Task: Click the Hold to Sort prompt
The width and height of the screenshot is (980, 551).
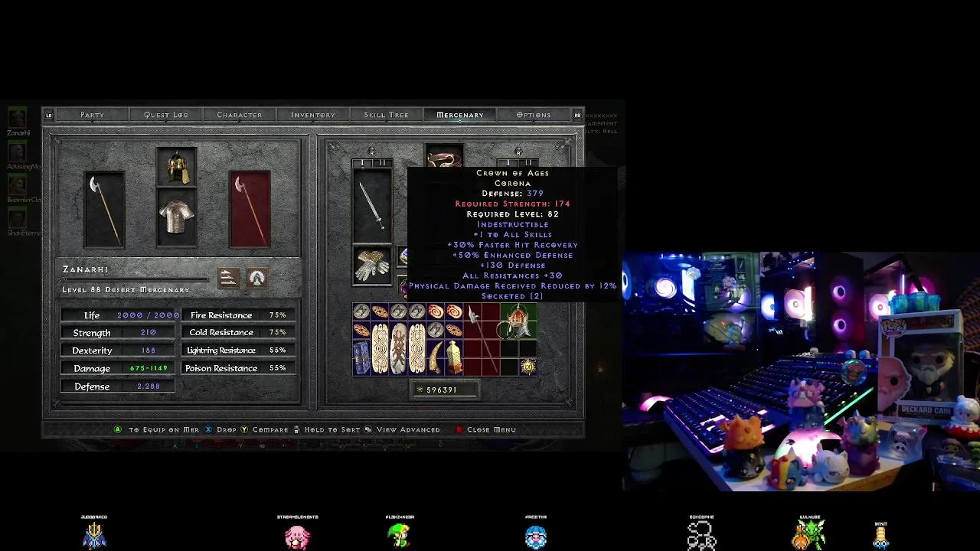Action: click(327, 429)
